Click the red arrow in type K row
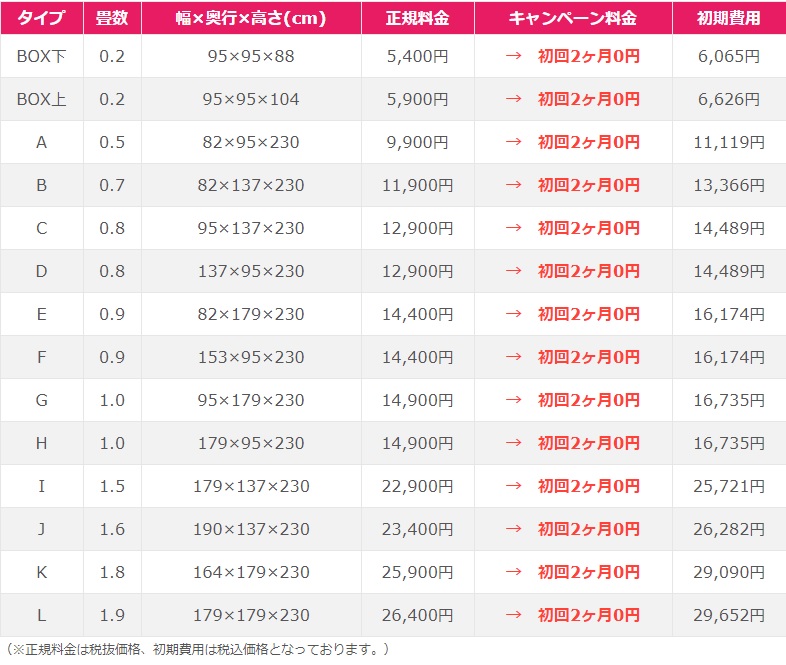786x665 pixels. click(513, 572)
